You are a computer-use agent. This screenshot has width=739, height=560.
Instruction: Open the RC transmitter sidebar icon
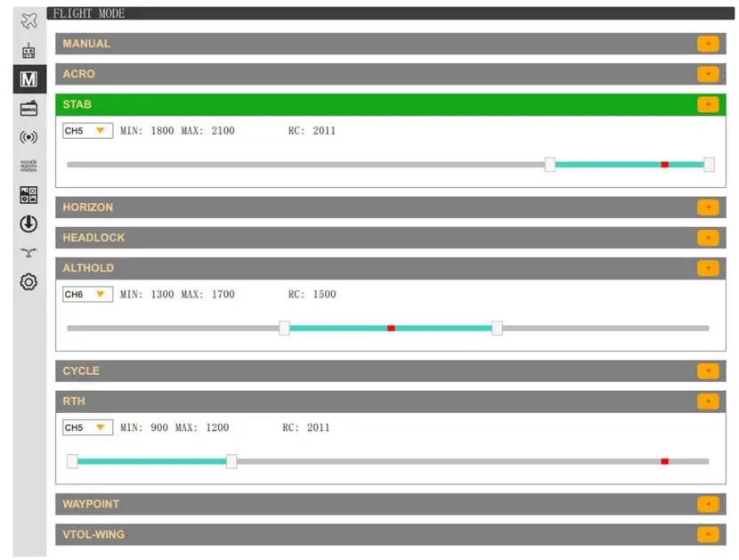(x=28, y=50)
